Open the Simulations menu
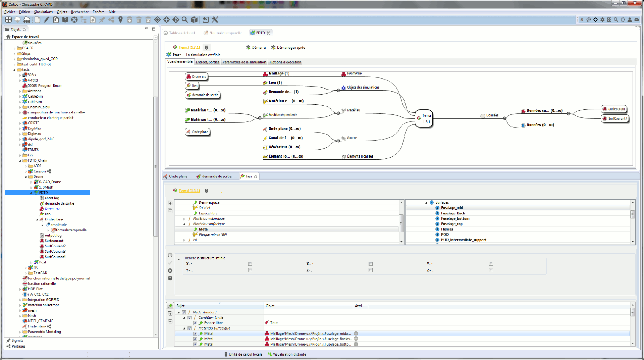The width and height of the screenshot is (644, 360). [x=43, y=12]
